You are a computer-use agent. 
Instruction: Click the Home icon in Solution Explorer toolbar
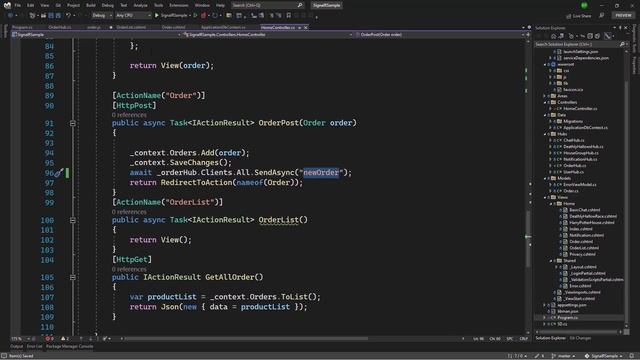(553, 36)
